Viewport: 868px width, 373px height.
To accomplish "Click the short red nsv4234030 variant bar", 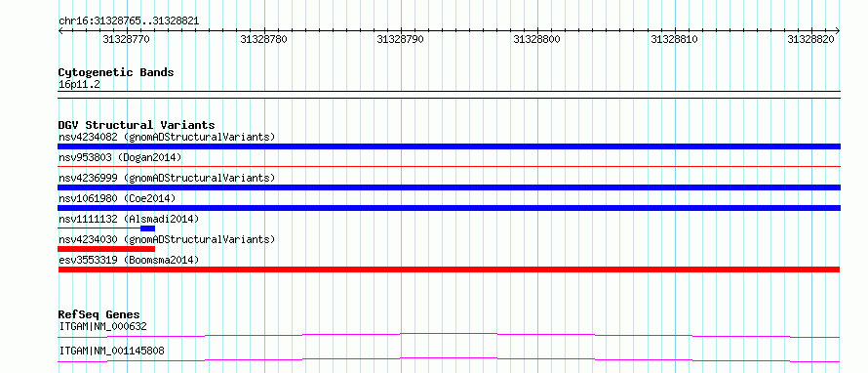I will (106, 249).
